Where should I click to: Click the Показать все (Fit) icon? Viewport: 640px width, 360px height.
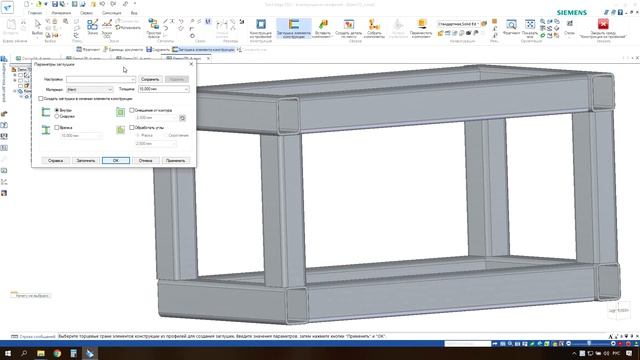point(530,28)
